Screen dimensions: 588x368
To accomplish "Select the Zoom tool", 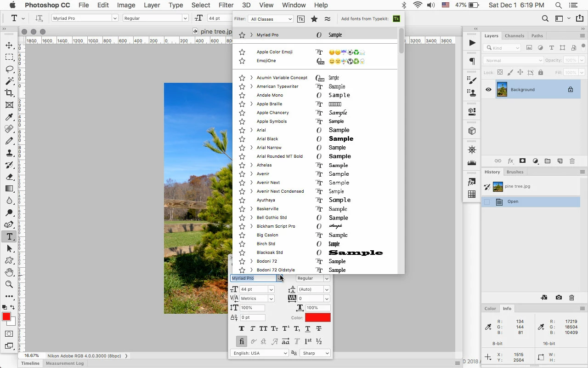I will coord(9,284).
